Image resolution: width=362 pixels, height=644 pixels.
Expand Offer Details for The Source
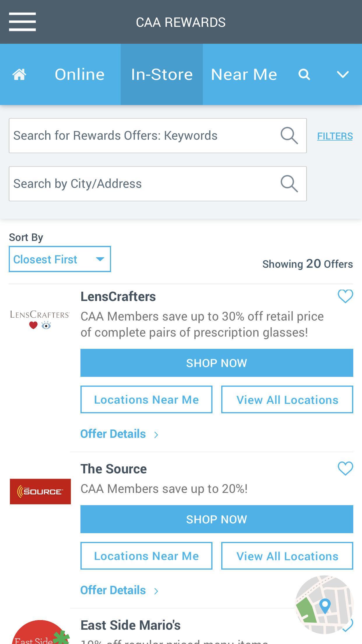(x=119, y=590)
